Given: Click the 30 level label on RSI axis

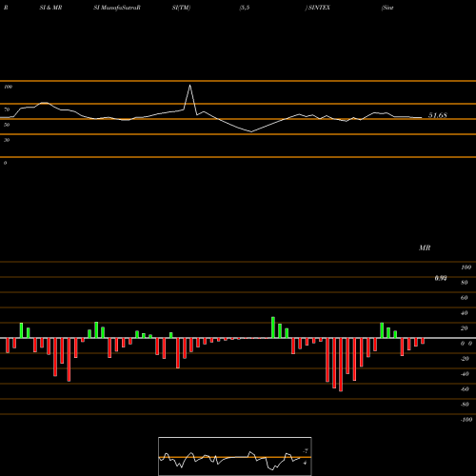Looking at the screenshot, I should tap(7, 140).
